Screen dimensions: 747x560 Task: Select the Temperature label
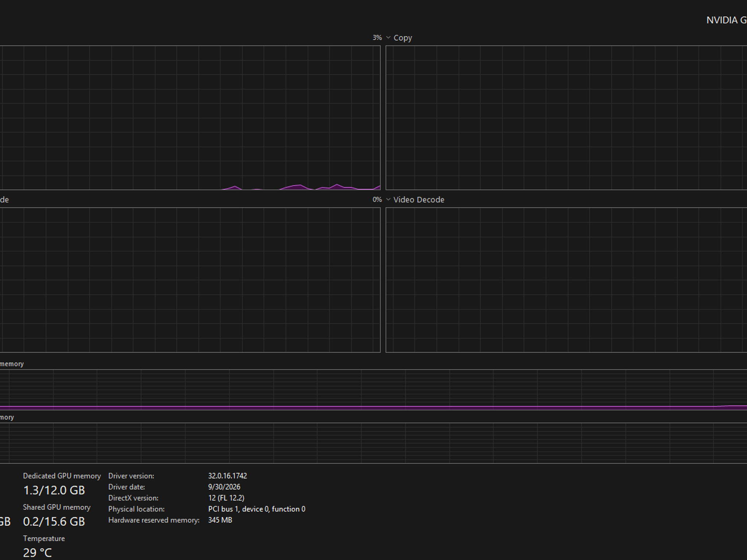point(44,538)
